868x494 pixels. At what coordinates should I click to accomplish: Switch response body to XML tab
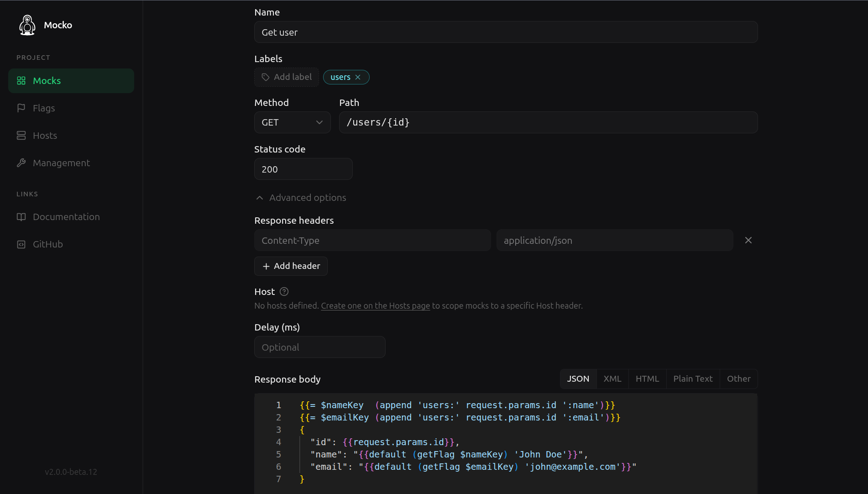(612, 379)
